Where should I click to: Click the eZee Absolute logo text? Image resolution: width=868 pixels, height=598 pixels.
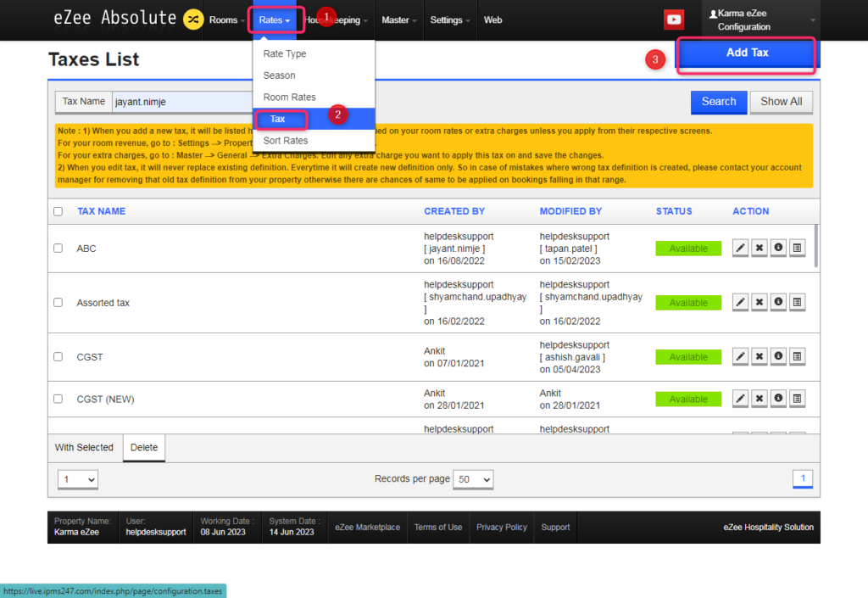(x=114, y=18)
